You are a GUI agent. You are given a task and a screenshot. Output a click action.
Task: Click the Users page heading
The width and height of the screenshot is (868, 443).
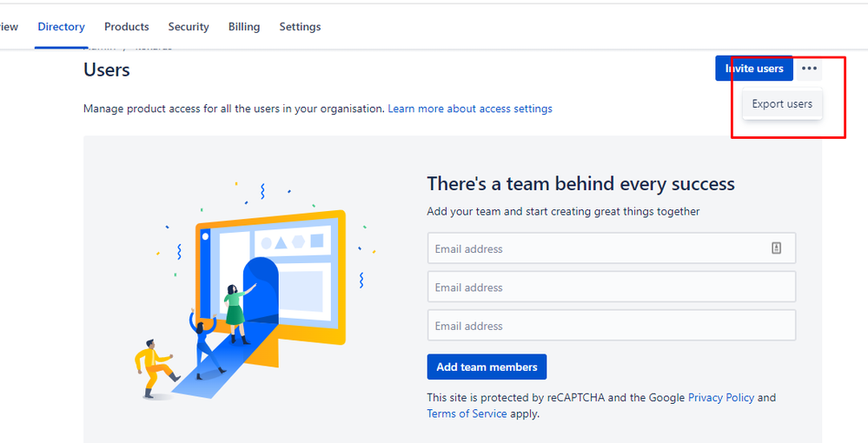tap(107, 69)
